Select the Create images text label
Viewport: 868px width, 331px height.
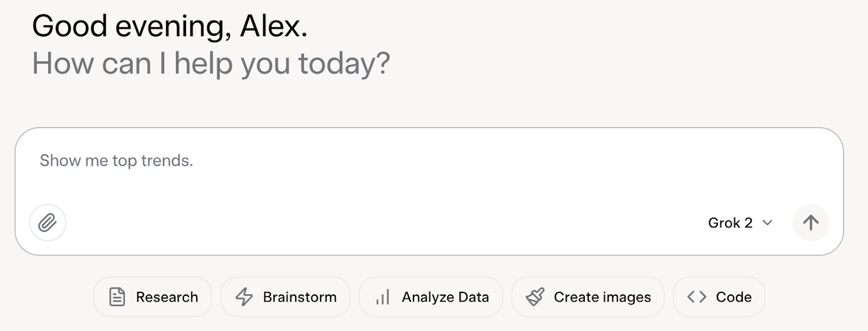tap(602, 297)
